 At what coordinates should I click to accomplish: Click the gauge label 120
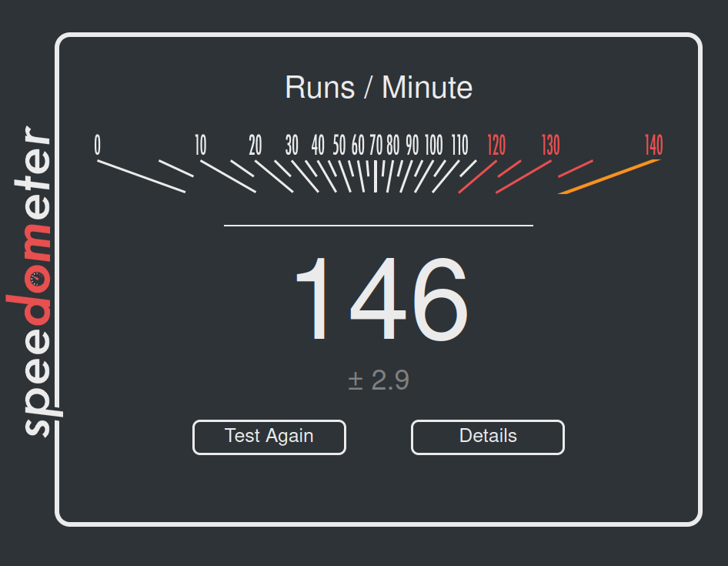tap(496, 145)
